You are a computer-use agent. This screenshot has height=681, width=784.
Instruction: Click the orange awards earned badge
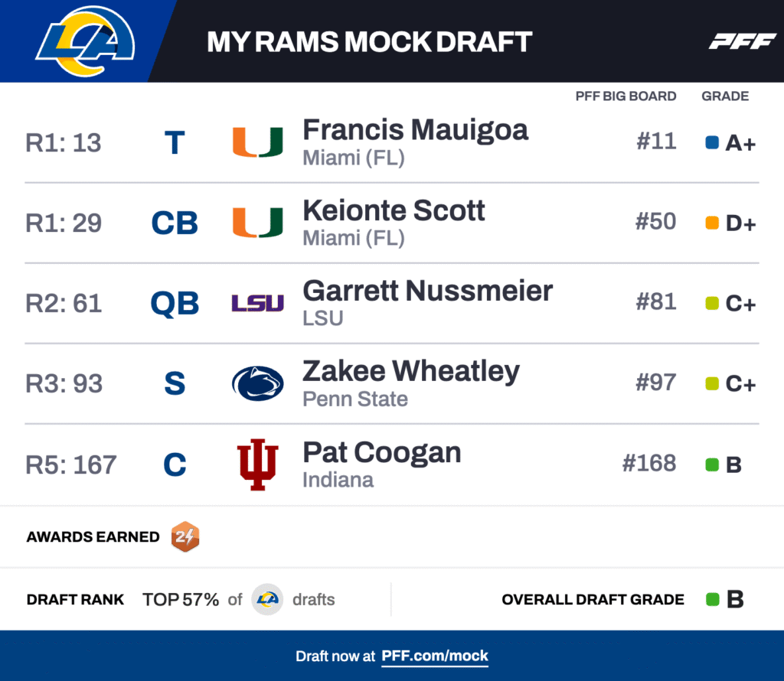(185, 536)
